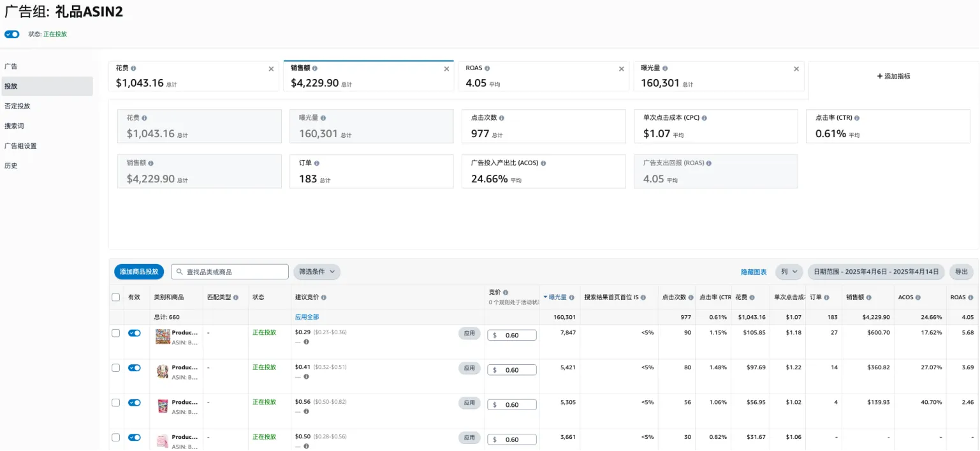Open the 筛选条件 filter dropdown
The width and height of the screenshot is (980, 451).
pos(317,272)
